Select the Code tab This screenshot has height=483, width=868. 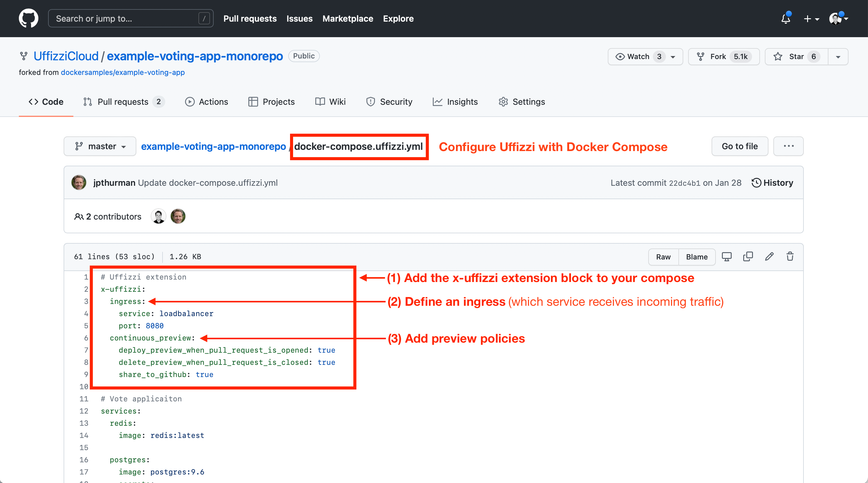point(46,102)
